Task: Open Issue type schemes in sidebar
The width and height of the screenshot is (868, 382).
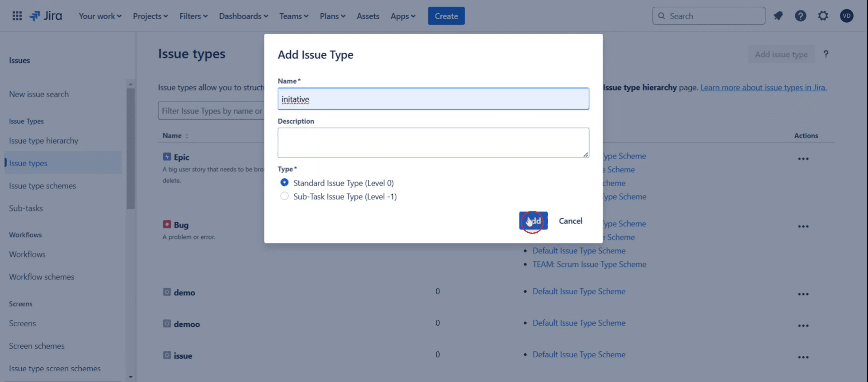Action: click(42, 185)
